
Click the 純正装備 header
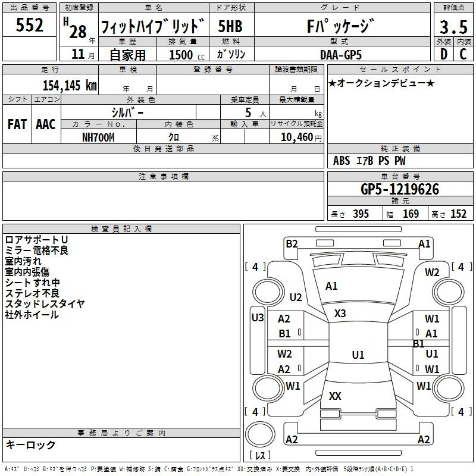(400, 148)
